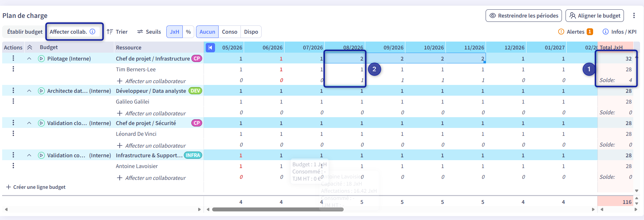
Task: Click the INFRA badge on Infrastructure & Support
Action: pos(193,155)
